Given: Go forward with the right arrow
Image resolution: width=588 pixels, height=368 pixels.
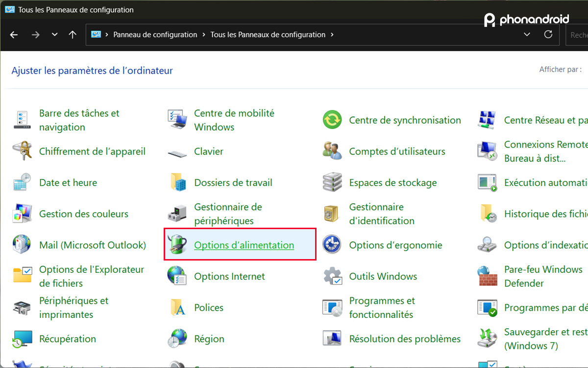Looking at the screenshot, I should point(35,35).
